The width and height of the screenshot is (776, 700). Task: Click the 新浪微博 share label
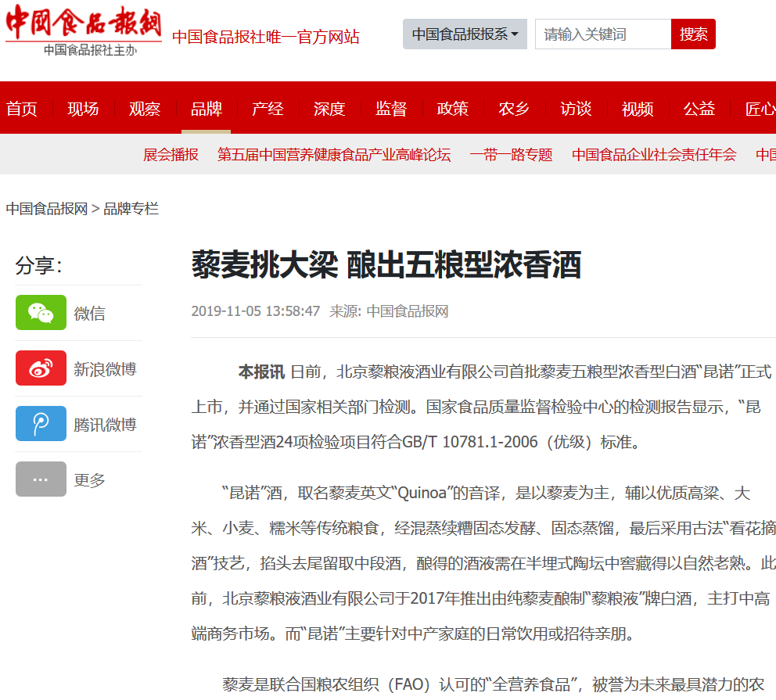[x=105, y=368]
